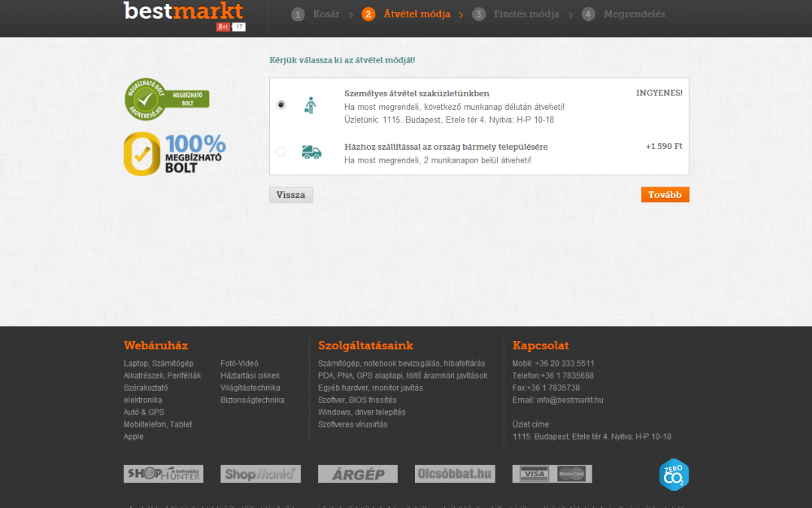Screen dimensions: 812x508
Task: Click the step 4 number circle
Action: [588, 14]
